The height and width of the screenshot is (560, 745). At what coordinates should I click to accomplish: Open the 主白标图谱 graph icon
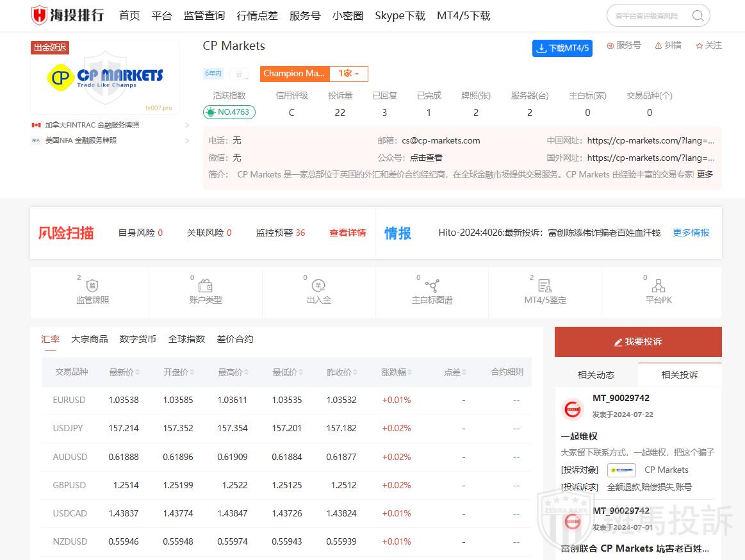[432, 286]
